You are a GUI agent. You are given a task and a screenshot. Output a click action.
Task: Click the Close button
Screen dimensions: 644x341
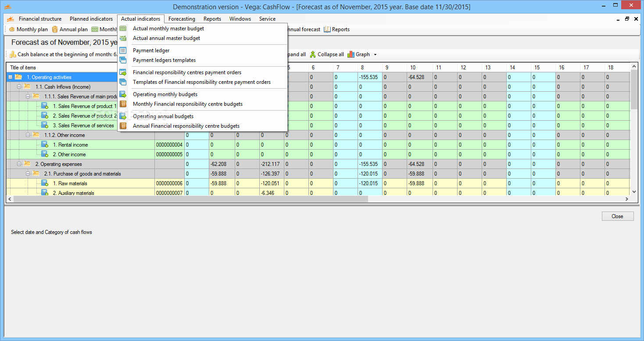click(x=617, y=216)
